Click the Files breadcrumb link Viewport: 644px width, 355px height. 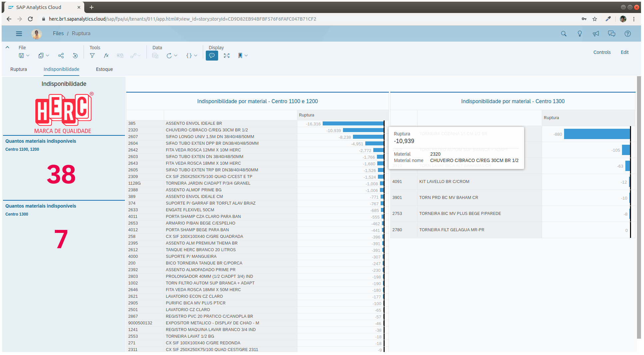[58, 33]
